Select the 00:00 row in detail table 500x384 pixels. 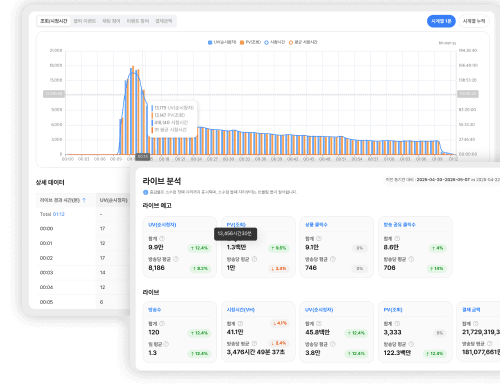pos(83,229)
